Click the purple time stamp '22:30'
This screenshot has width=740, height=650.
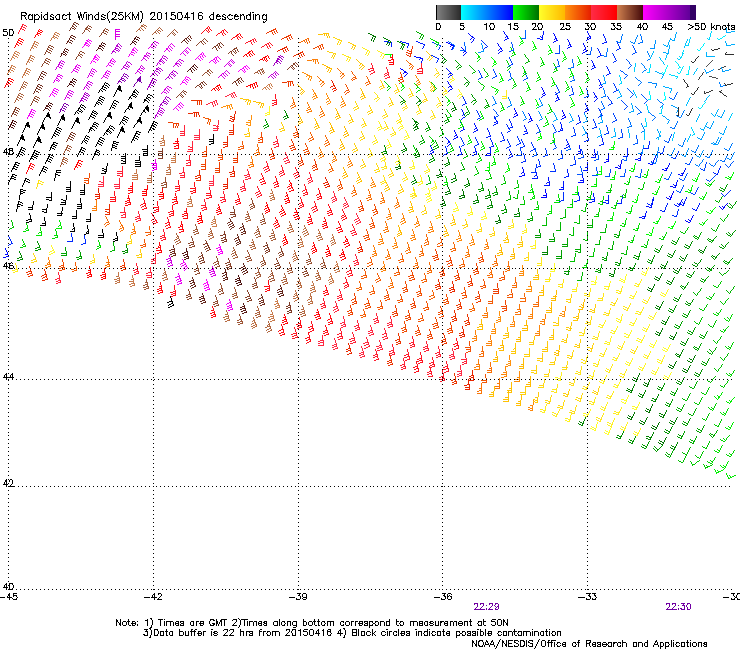[678, 607]
